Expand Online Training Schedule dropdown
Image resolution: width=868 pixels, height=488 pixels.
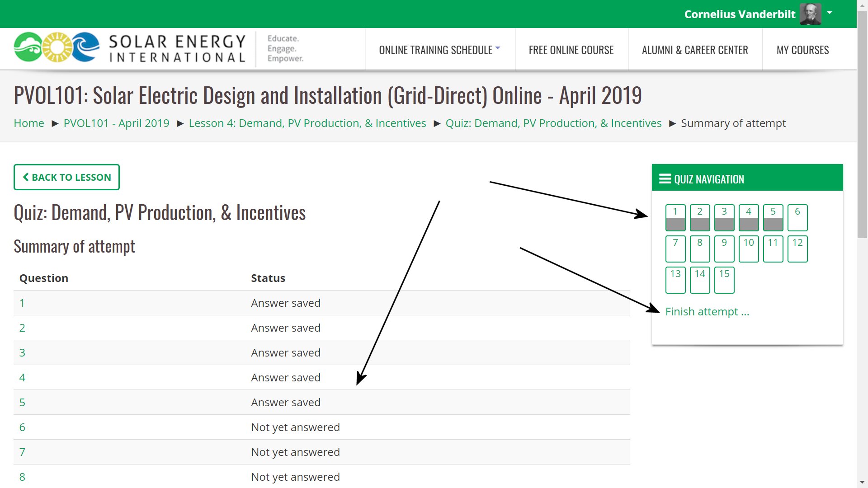(x=439, y=50)
